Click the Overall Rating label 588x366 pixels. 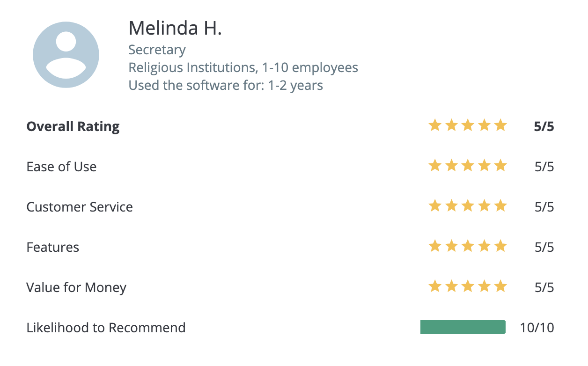pos(73,127)
